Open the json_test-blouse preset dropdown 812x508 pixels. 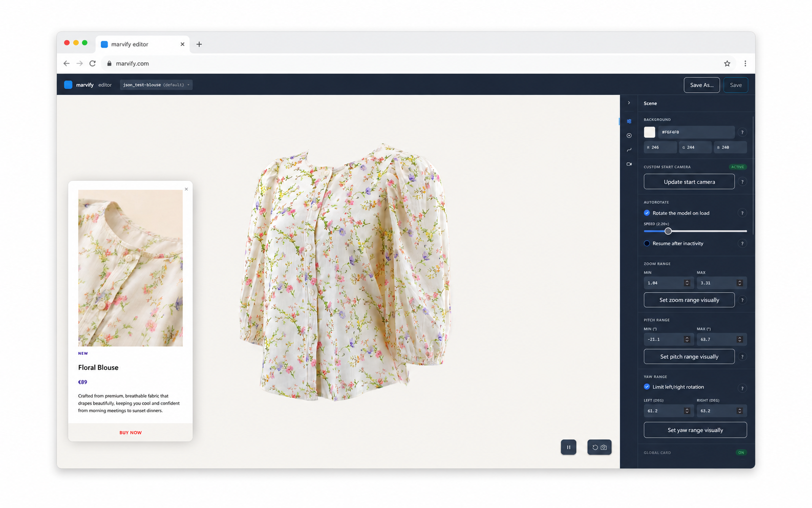pyautogui.click(x=156, y=85)
